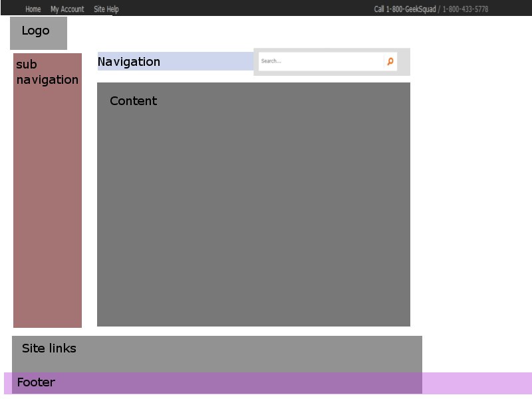Click the Site links text label
The image size is (532, 399).
(49, 348)
